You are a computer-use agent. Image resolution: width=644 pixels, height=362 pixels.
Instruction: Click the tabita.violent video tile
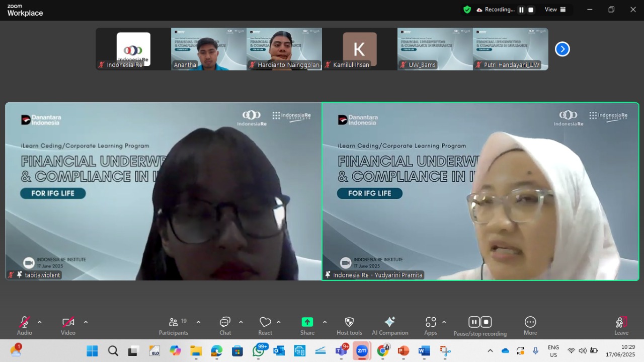point(164,191)
